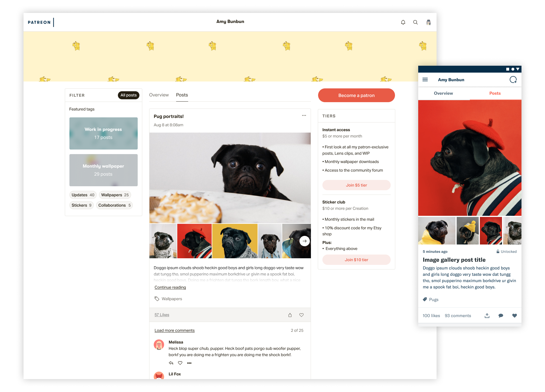This screenshot has height=392, width=545.
Task: Click the share icon beside 57 Likes
Action: click(290, 315)
